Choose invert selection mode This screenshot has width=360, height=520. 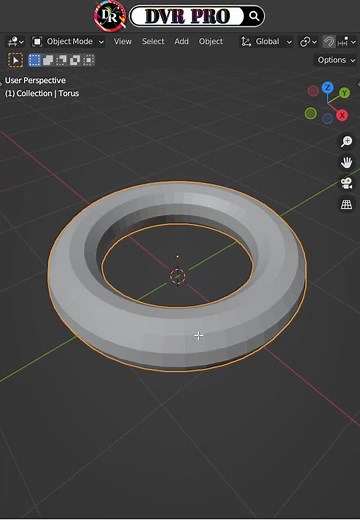(75, 60)
